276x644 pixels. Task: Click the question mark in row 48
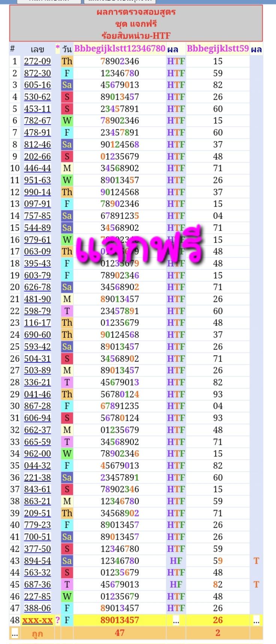click(x=57, y=620)
